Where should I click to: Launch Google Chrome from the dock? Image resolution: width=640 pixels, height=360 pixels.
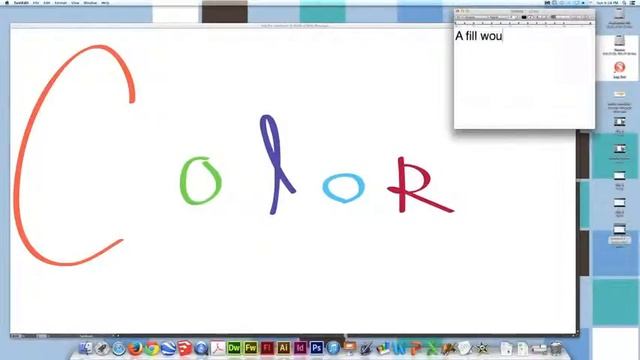click(x=152, y=348)
